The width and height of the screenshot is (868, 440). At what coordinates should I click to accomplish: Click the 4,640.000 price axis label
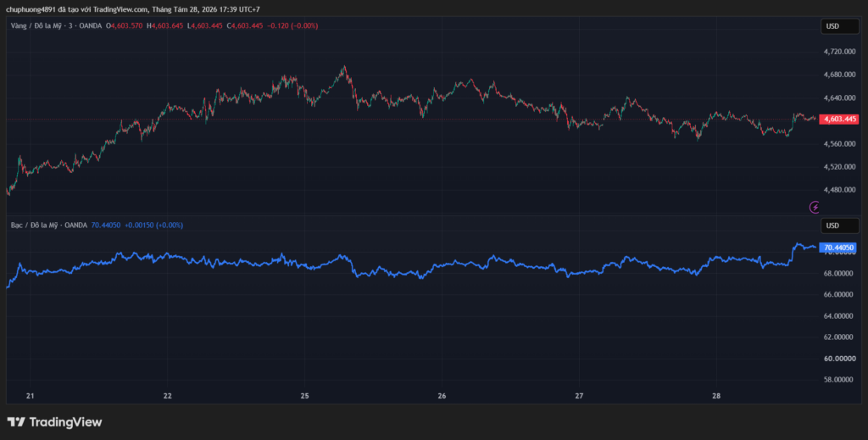[839, 98]
